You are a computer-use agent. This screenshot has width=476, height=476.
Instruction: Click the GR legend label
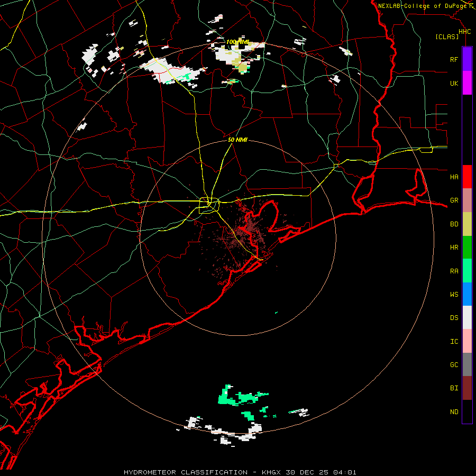454,200
